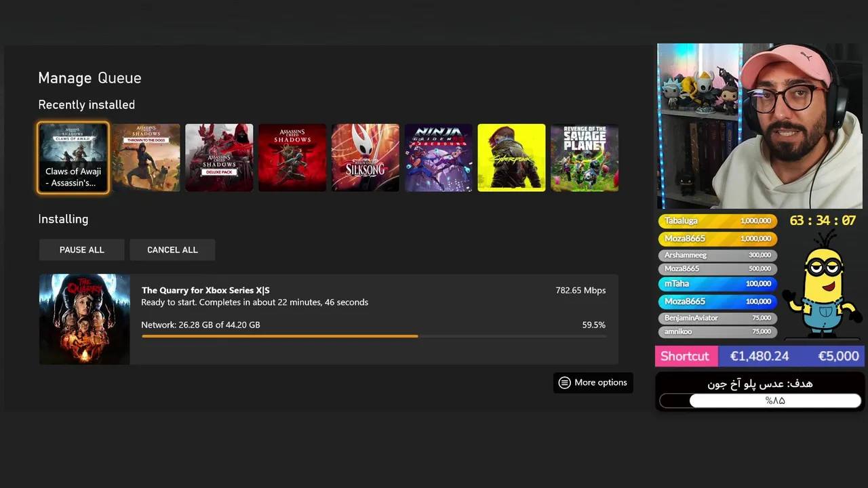Select Hollow Knight Silksong tile
The width and height of the screenshot is (868, 488).
366,158
